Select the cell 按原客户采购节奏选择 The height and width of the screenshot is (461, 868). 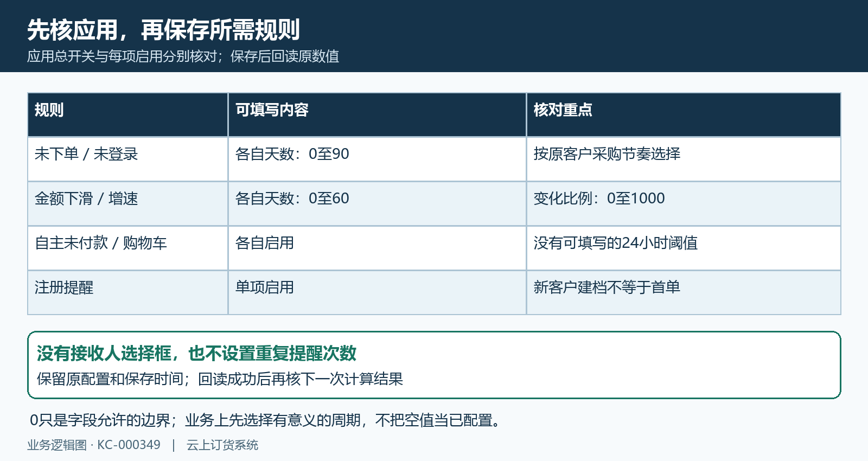tap(684, 159)
